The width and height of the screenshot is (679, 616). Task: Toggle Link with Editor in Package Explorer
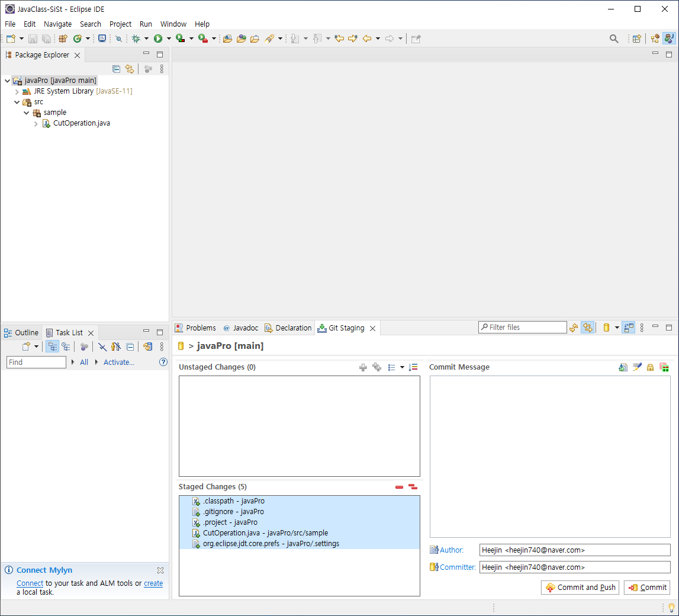[130, 69]
